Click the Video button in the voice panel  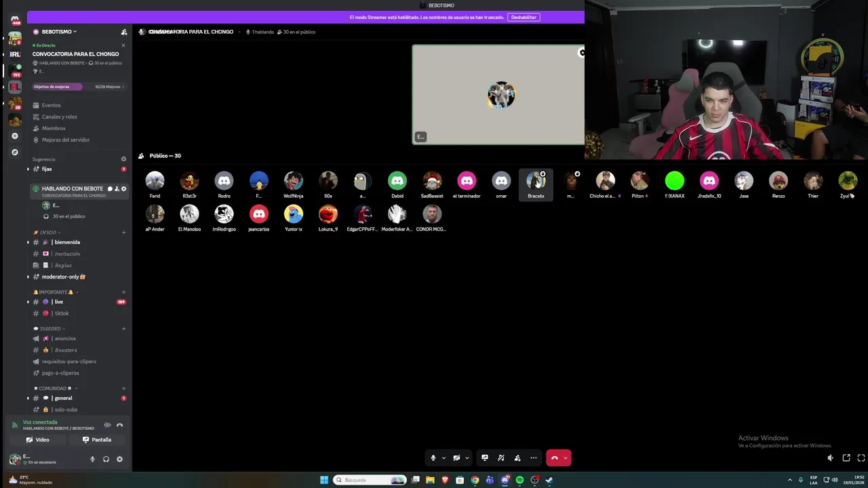coord(37,440)
